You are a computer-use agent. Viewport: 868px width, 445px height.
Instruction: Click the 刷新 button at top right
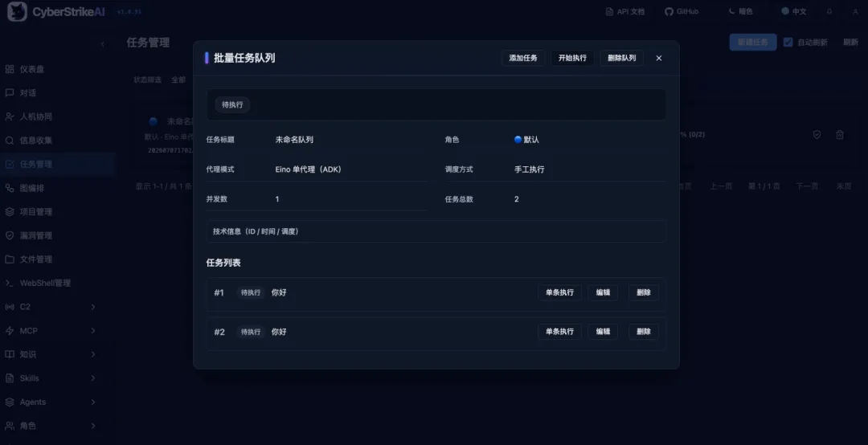[x=850, y=42]
